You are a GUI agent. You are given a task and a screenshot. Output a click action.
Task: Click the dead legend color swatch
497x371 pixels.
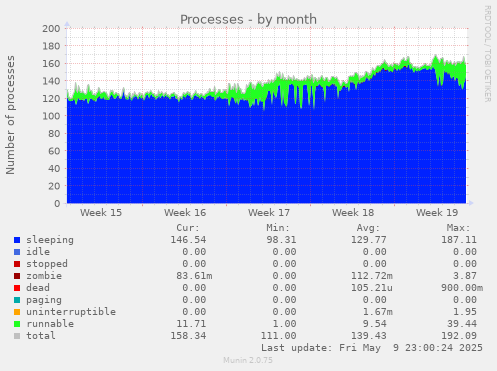coord(17,288)
